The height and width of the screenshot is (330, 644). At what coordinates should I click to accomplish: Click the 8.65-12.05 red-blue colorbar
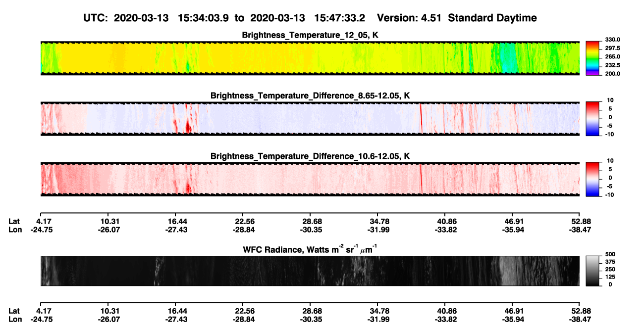click(x=592, y=119)
